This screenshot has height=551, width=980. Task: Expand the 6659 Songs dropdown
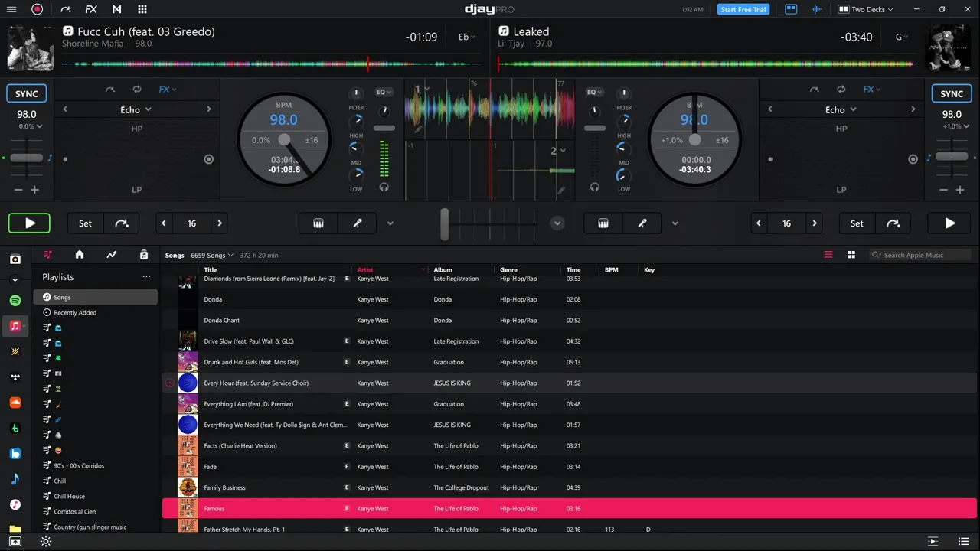point(212,255)
